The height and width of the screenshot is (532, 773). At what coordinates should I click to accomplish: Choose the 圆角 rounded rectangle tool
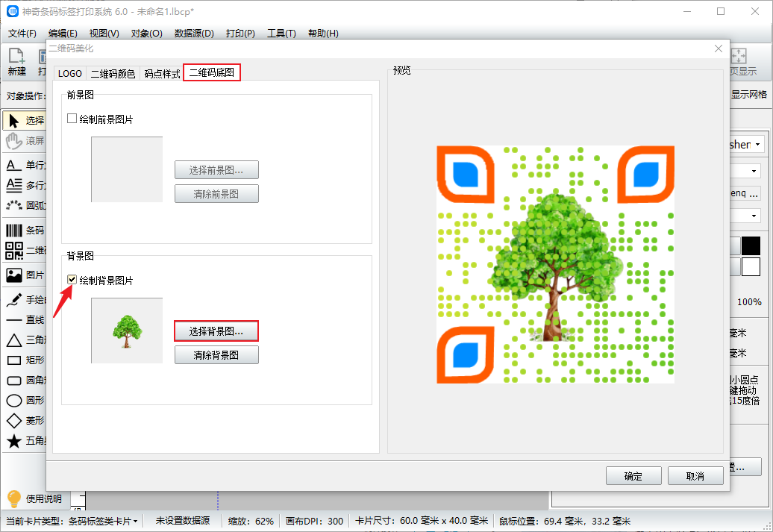[x=25, y=380]
